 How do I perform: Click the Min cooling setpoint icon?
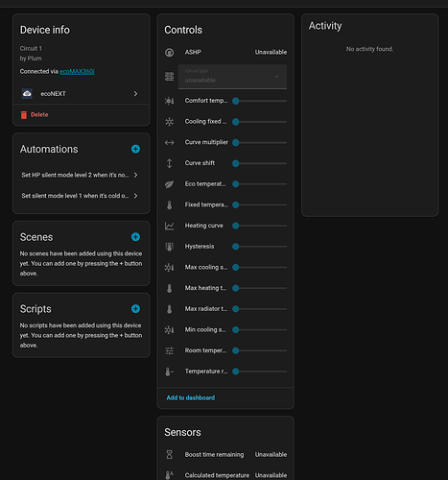pos(169,329)
